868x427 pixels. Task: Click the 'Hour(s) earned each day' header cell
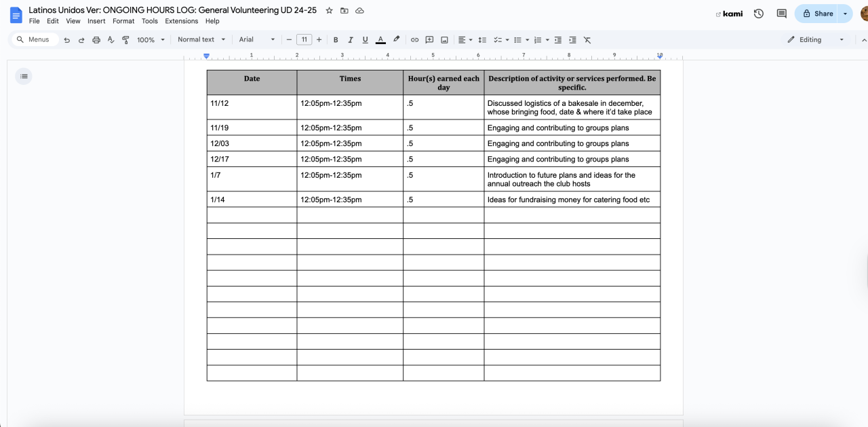click(x=443, y=83)
